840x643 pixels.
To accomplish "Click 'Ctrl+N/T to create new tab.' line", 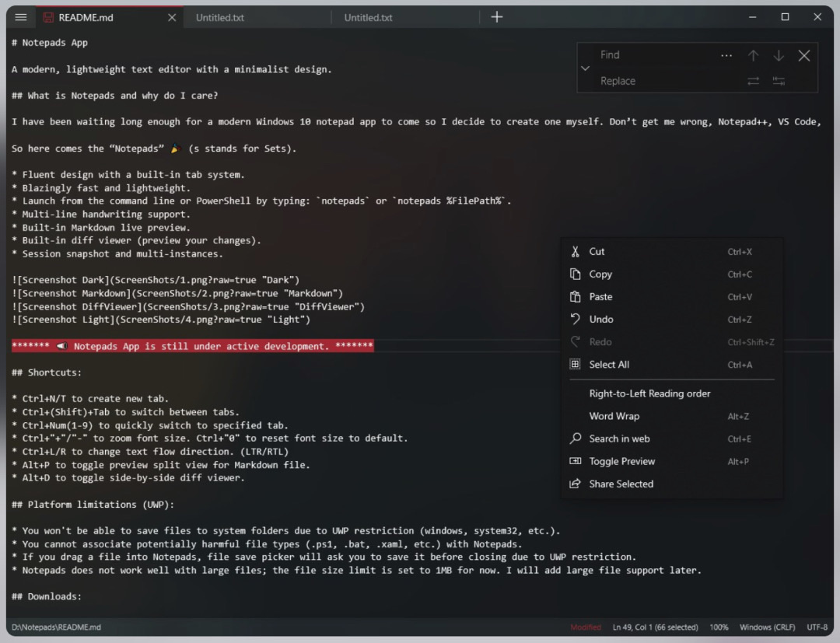I will pyautogui.click(x=90, y=398).
